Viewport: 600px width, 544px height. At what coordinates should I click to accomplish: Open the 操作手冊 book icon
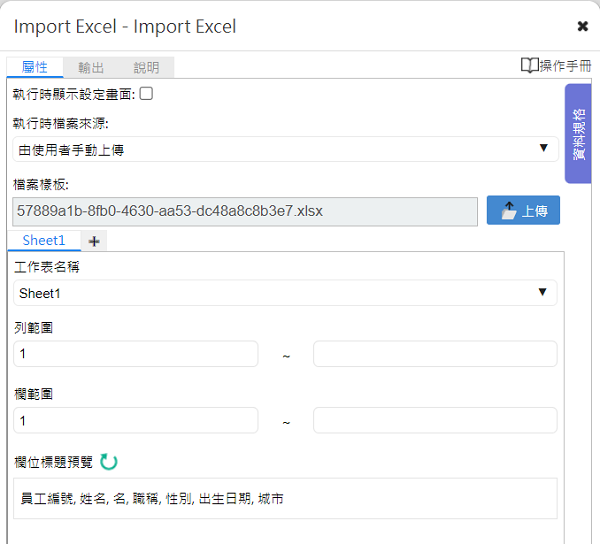530,65
